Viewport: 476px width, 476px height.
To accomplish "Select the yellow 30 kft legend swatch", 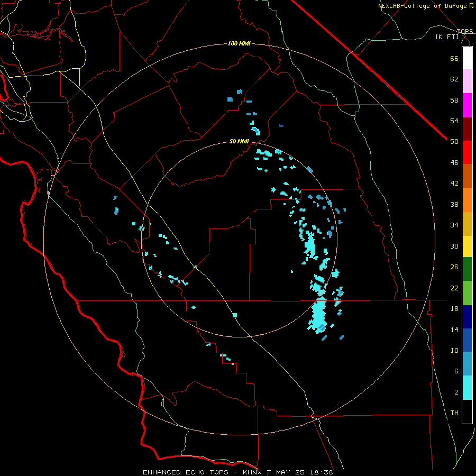I will click(x=467, y=246).
